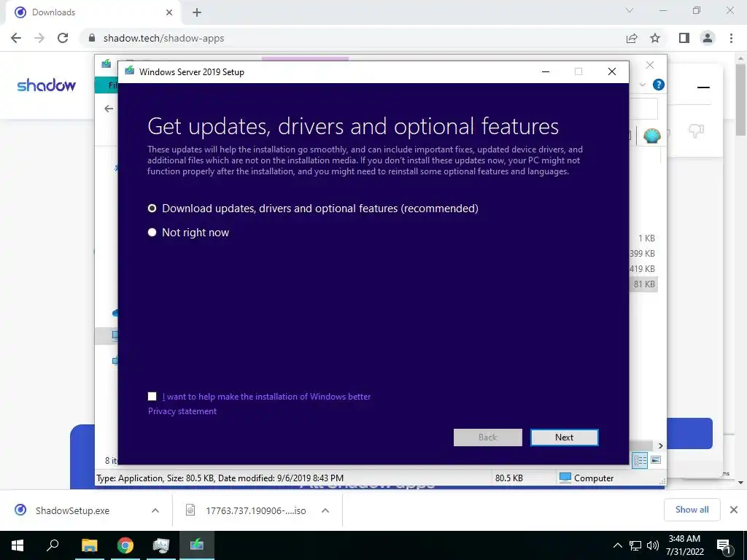Viewport: 747px width, 560px height.
Task: Click the Computer status bar entry in Explorer
Action: tap(586, 478)
